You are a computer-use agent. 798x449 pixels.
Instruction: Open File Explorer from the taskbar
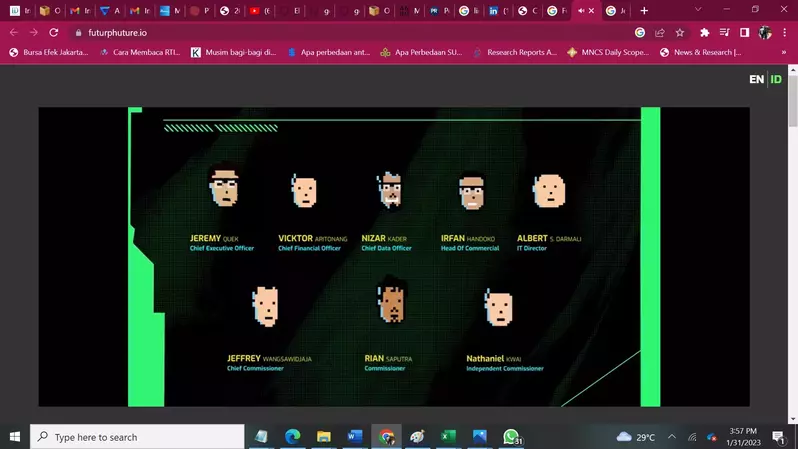[324, 437]
